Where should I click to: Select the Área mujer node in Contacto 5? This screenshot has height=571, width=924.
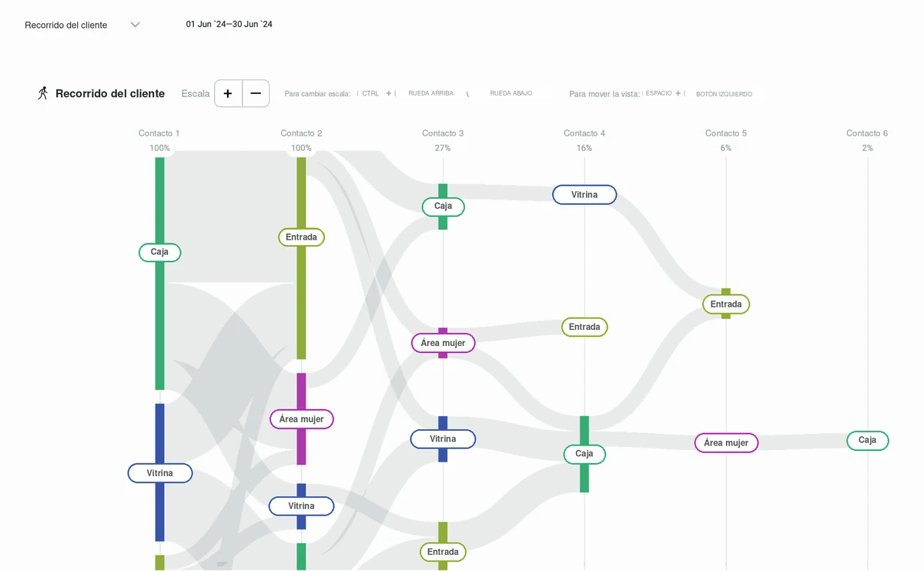(x=726, y=443)
